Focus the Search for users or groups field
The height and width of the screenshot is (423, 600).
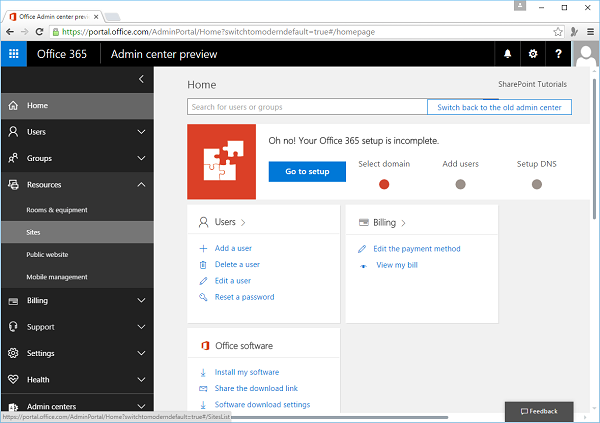307,107
